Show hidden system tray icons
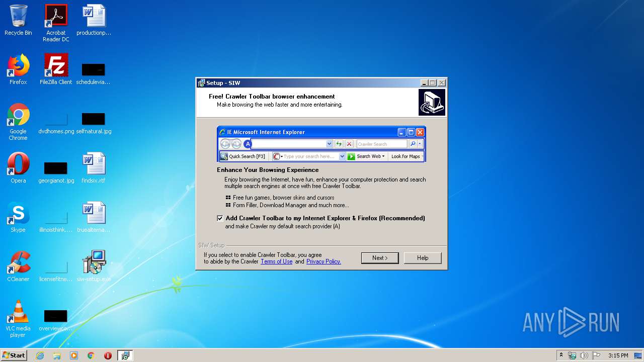 click(x=561, y=355)
